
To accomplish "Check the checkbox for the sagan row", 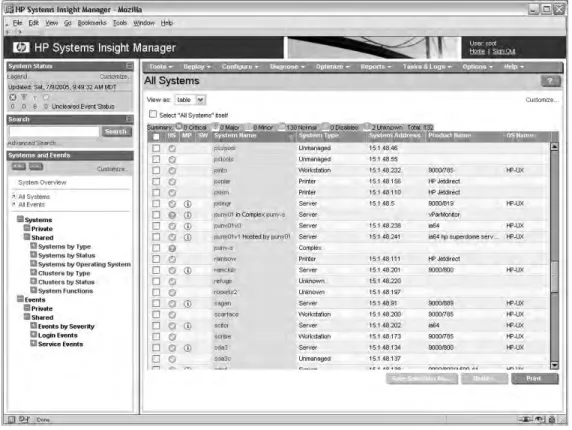I will (156, 303).
